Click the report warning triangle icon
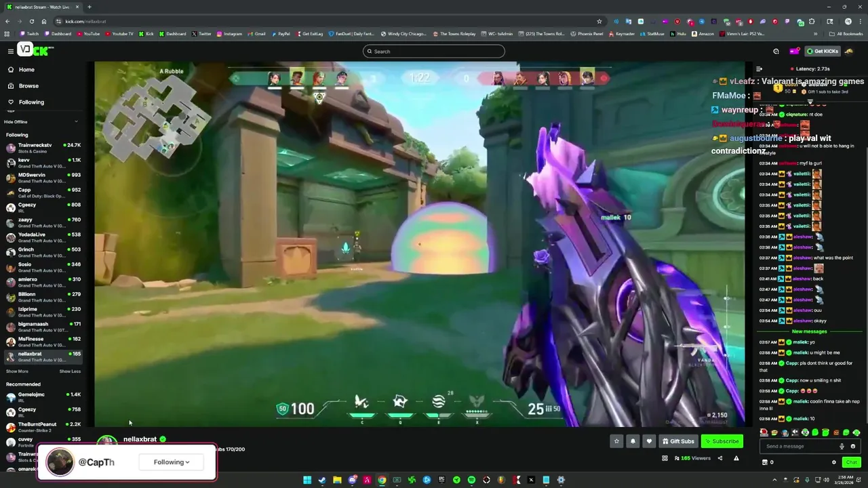The height and width of the screenshot is (488, 868). [736, 458]
